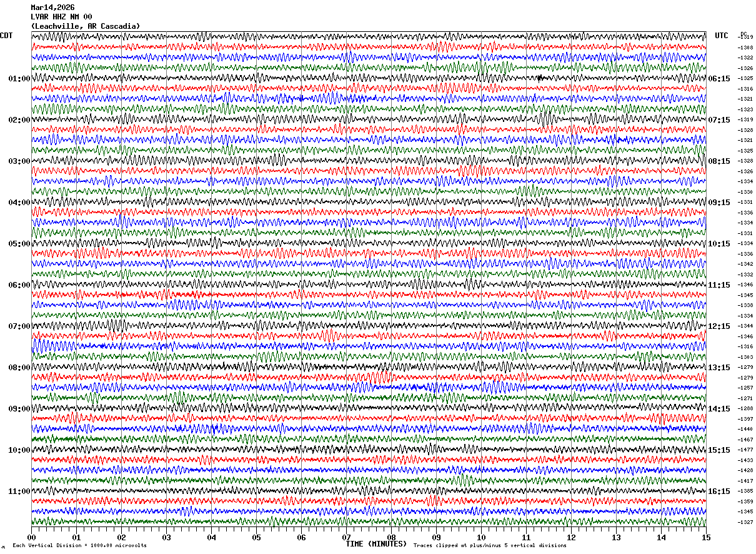This screenshot has width=756, height=554.
Task: Click the 09:00 CDT hour label
Action: (19, 409)
